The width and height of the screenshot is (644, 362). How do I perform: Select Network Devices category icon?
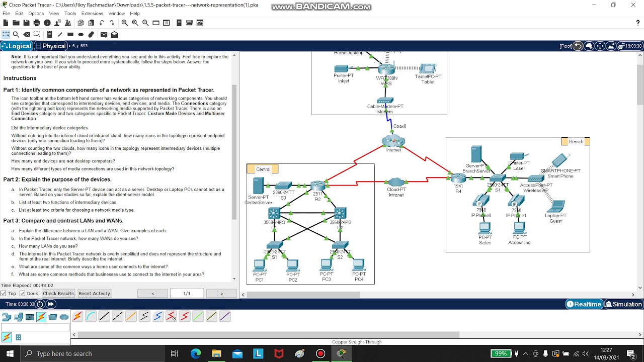(x=7, y=317)
